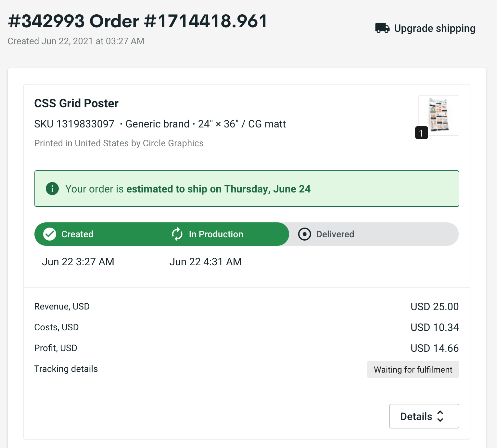Click the Details chevron arrows

440,416
